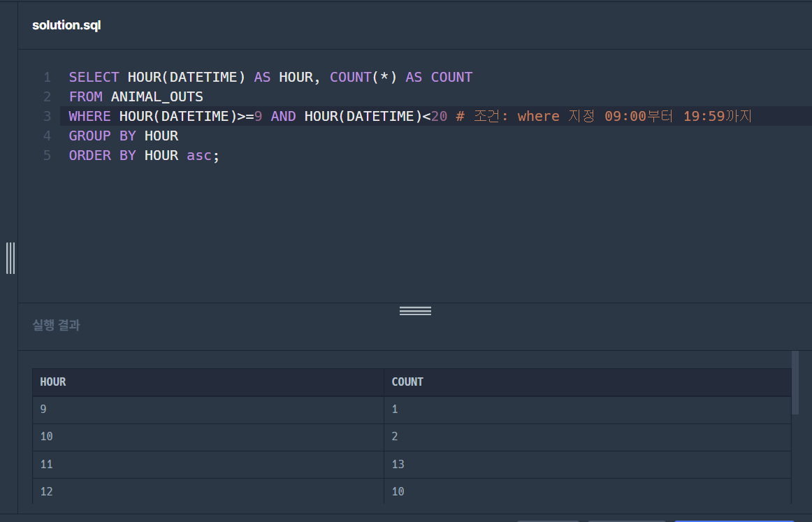Click HOUR cell with value 9
This screenshot has height=522, width=812.
pos(208,409)
